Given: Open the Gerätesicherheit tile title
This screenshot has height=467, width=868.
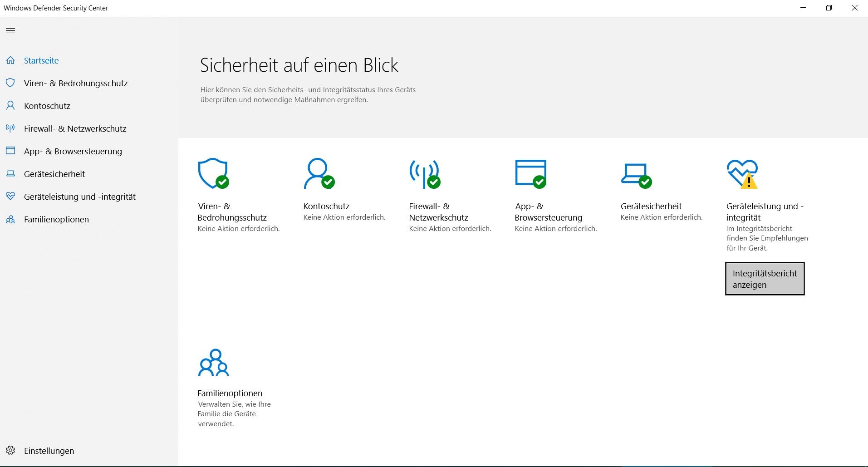Looking at the screenshot, I should (651, 206).
